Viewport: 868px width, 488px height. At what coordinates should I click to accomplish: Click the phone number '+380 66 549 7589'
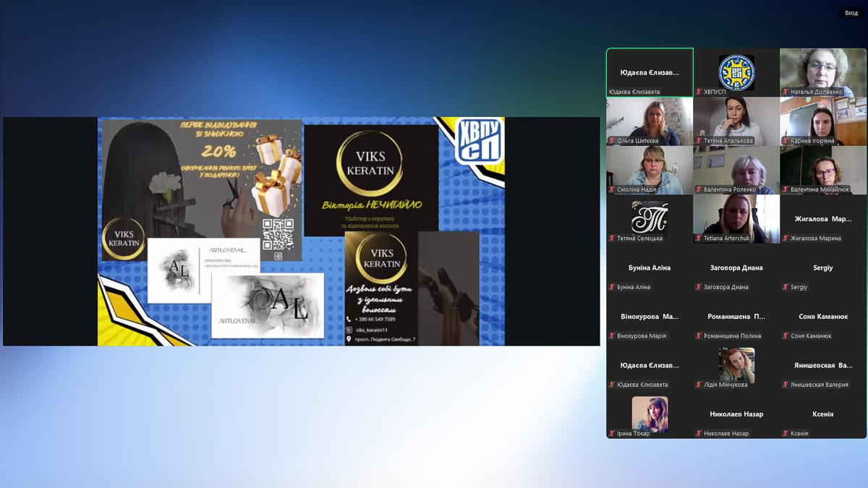pos(375,319)
